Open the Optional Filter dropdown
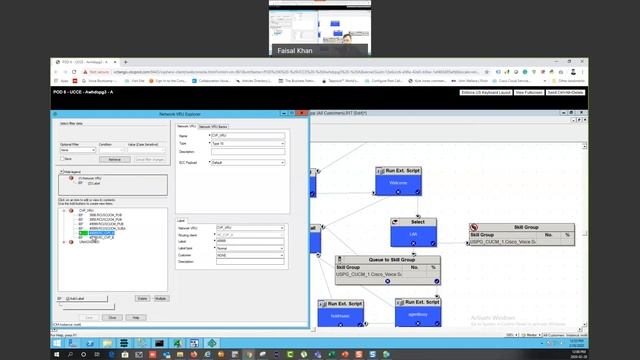Screen dimensions: 640x360 (78, 150)
